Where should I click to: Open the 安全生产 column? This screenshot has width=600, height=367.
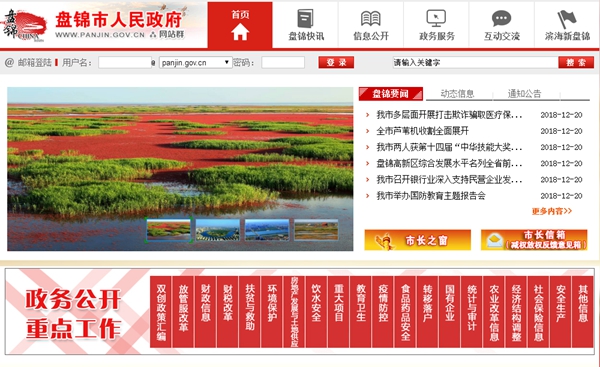(560, 312)
